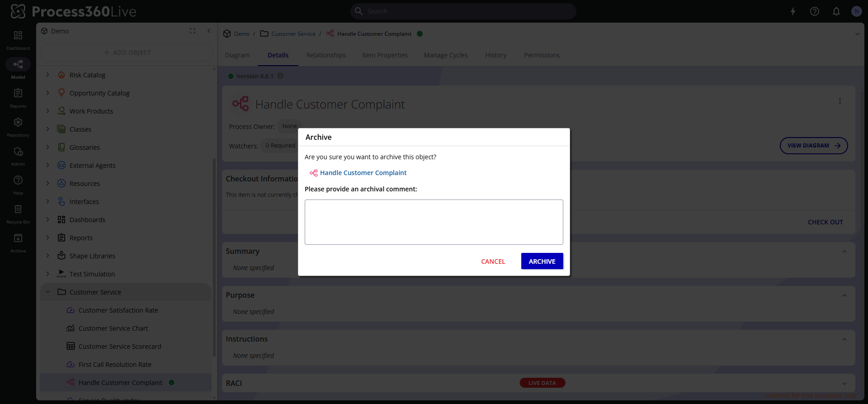Screen dimensions: 868x404
Task: Focus the archival comment text box
Action: click(x=434, y=222)
